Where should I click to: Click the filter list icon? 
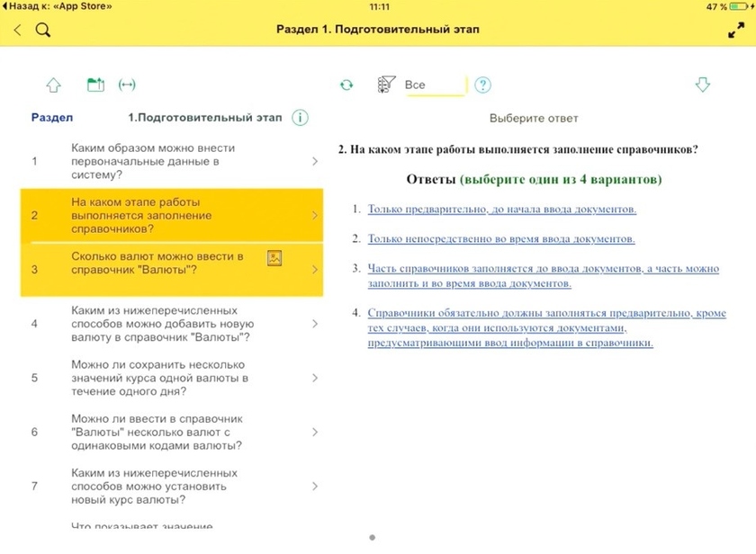coord(386,85)
